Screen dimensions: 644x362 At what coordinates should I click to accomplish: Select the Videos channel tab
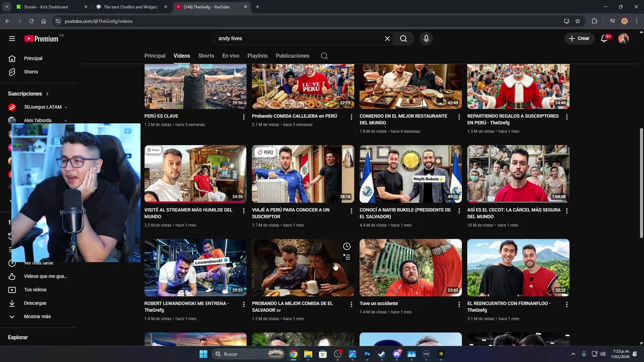182,56
